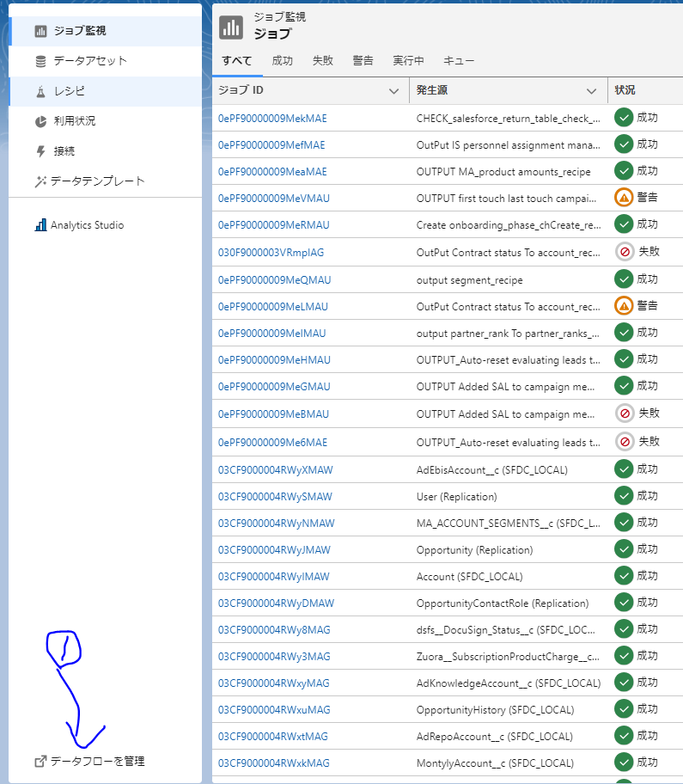The width and height of the screenshot is (683, 784).
Task: Click the ジョブ ID column header label
Action: click(241, 90)
